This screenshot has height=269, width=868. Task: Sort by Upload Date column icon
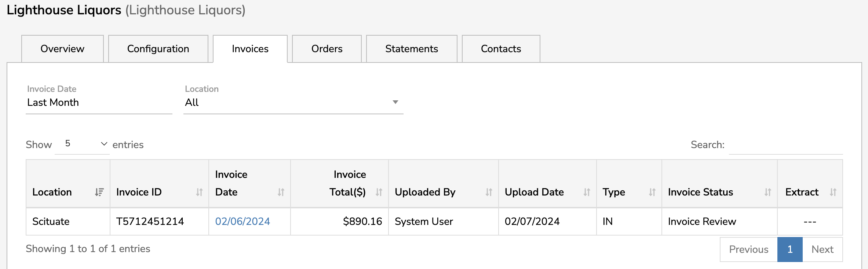click(x=587, y=192)
